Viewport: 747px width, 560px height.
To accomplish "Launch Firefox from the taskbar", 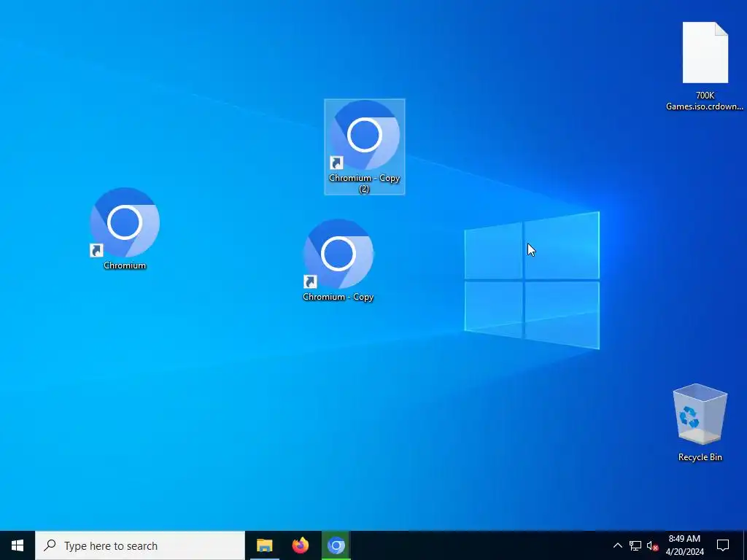I will click(300, 545).
